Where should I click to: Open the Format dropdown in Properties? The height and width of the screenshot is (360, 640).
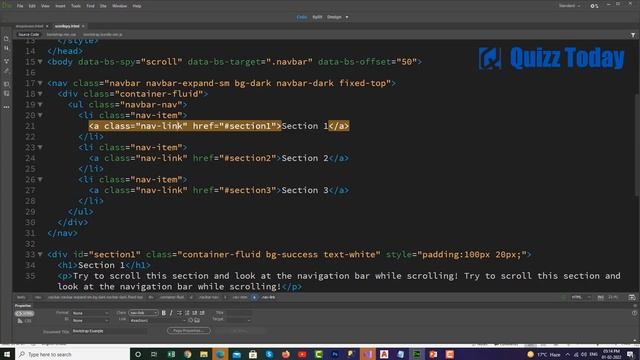[90, 313]
